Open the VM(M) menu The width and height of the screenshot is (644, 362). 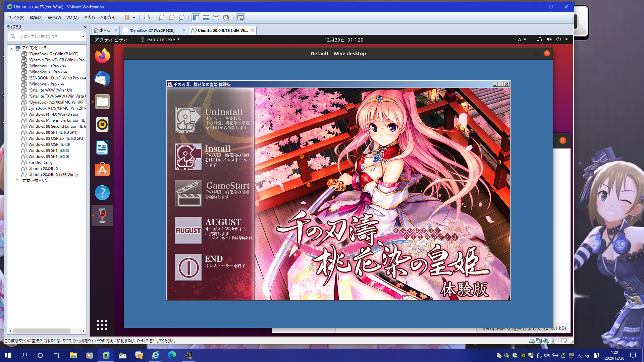point(72,18)
